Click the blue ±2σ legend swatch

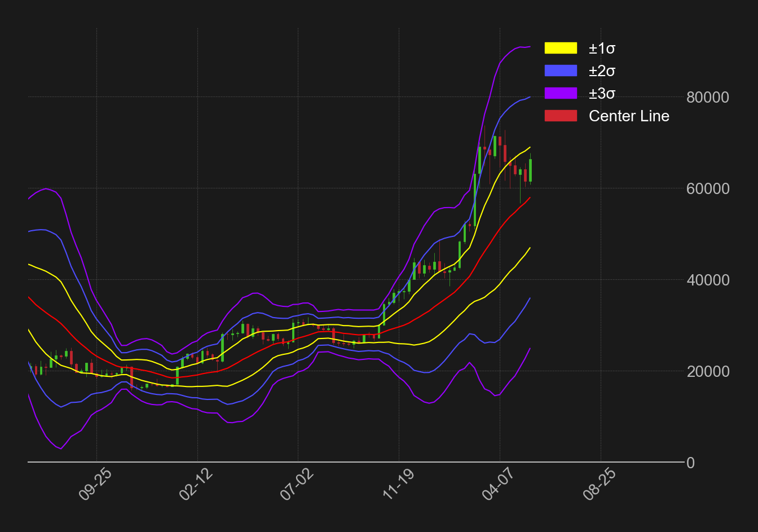pos(561,71)
